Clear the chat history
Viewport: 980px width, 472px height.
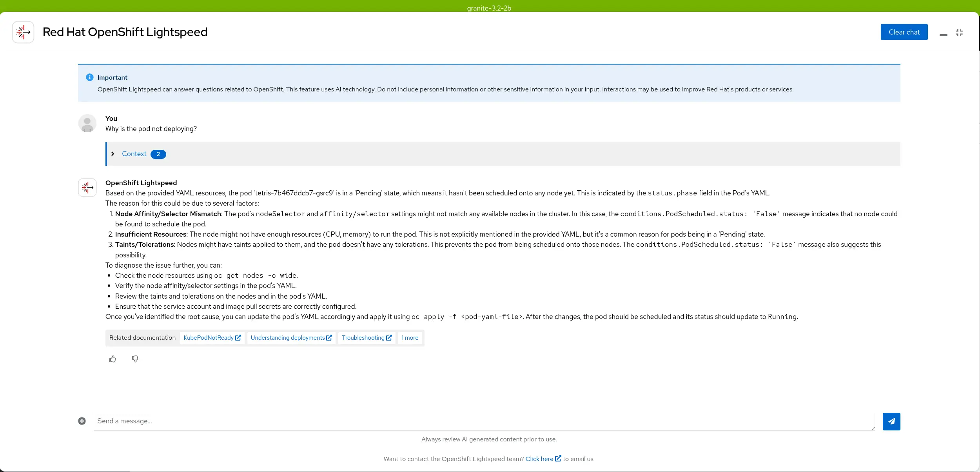904,32
